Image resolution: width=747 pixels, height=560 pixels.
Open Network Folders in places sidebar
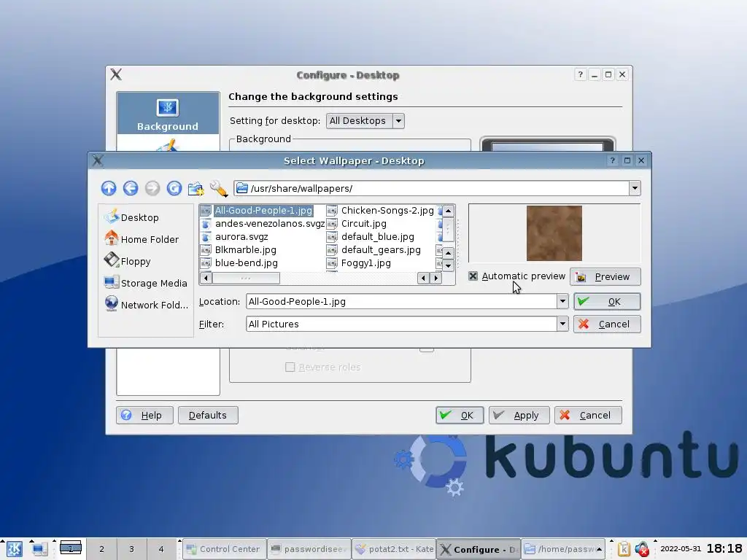(x=146, y=305)
